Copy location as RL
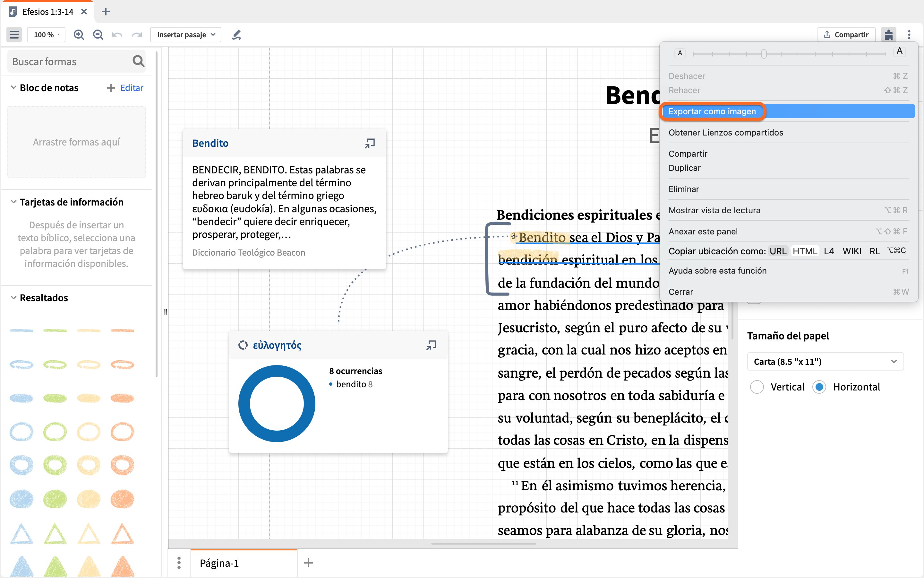924x578 pixels. pyautogui.click(x=874, y=251)
